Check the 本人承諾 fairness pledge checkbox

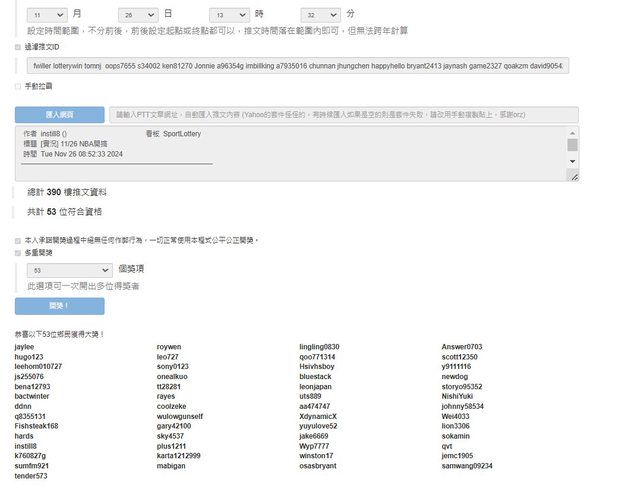[x=18, y=241]
